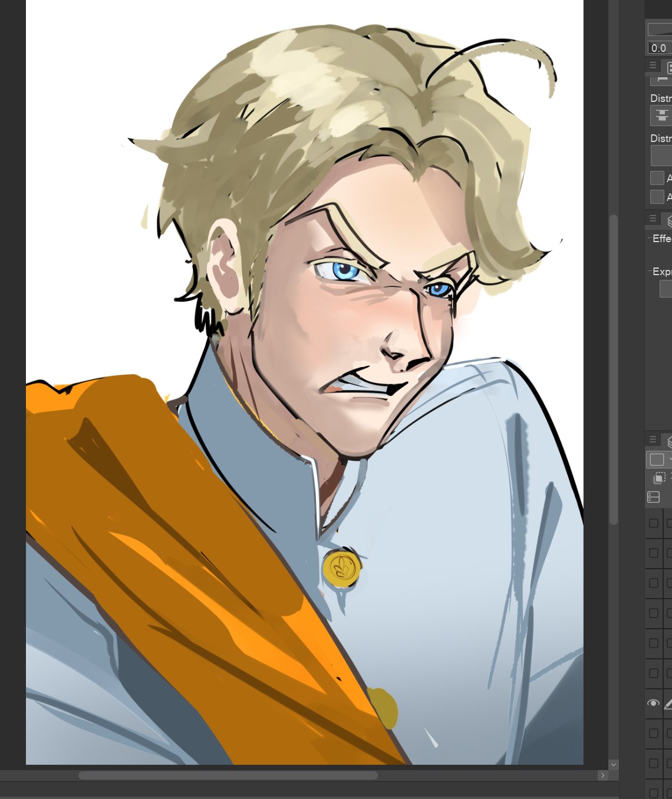The image size is (672, 799).
Task: Click the 0.0 value input field
Action: pos(660,48)
